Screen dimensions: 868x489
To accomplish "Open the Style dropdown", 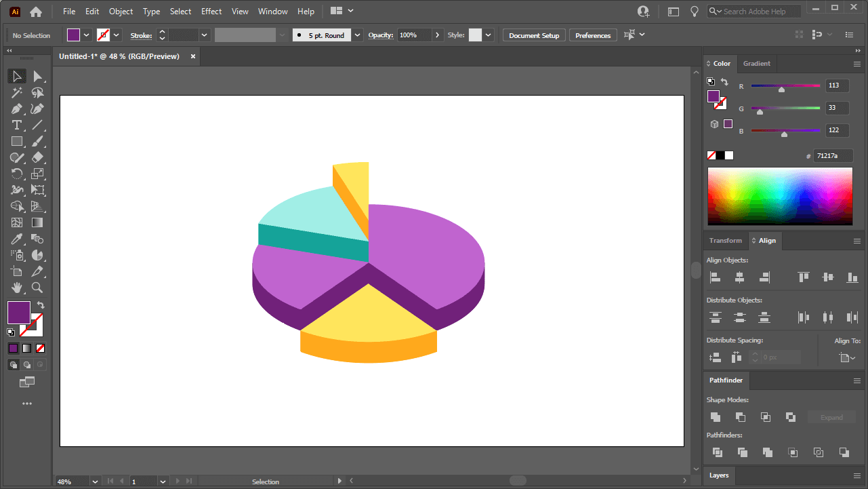I will pyautogui.click(x=489, y=35).
